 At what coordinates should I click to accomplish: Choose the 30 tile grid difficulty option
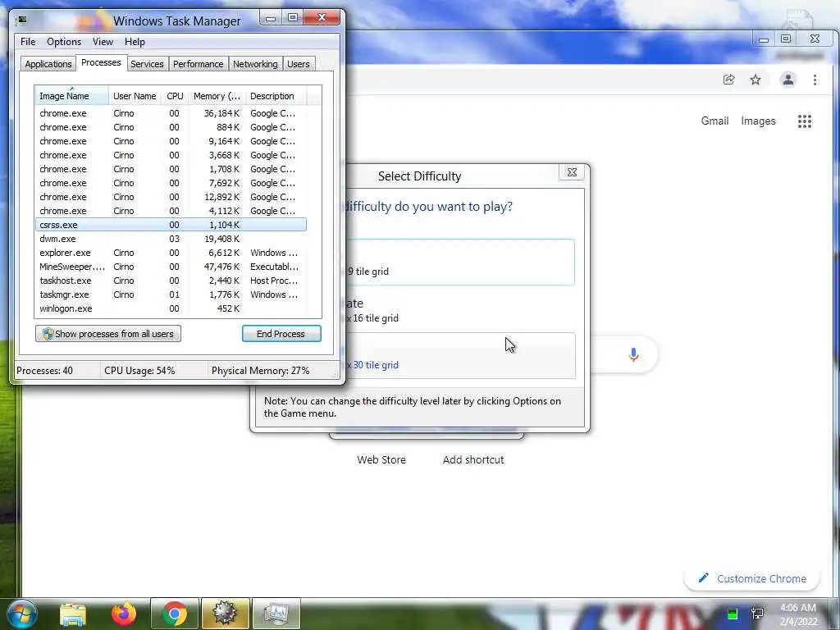point(460,356)
